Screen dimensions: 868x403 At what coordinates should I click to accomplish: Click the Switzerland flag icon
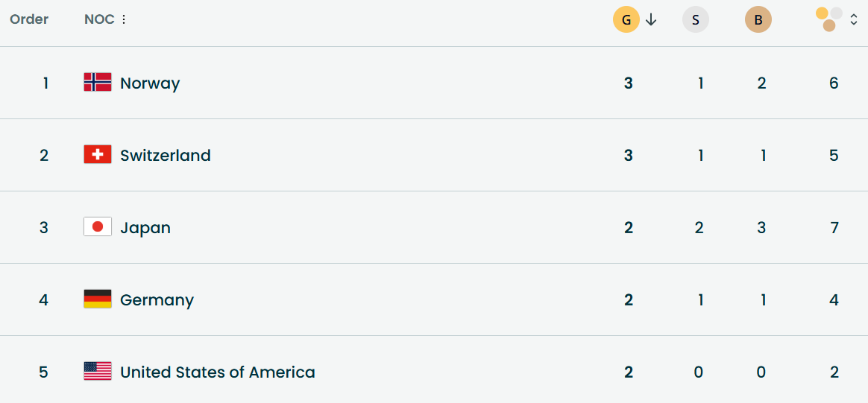click(x=98, y=155)
